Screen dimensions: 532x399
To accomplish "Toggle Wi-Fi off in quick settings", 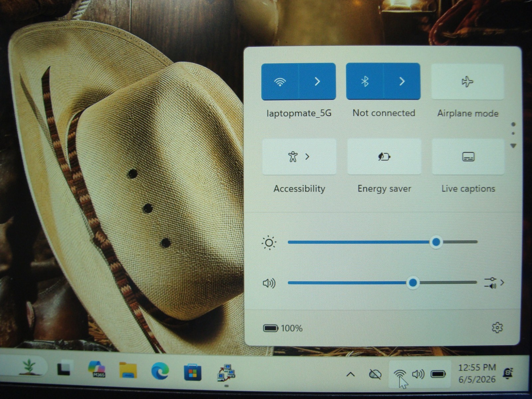I will point(280,81).
